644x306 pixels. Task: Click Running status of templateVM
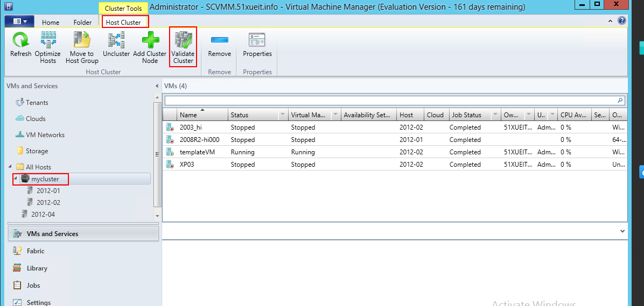(243, 152)
